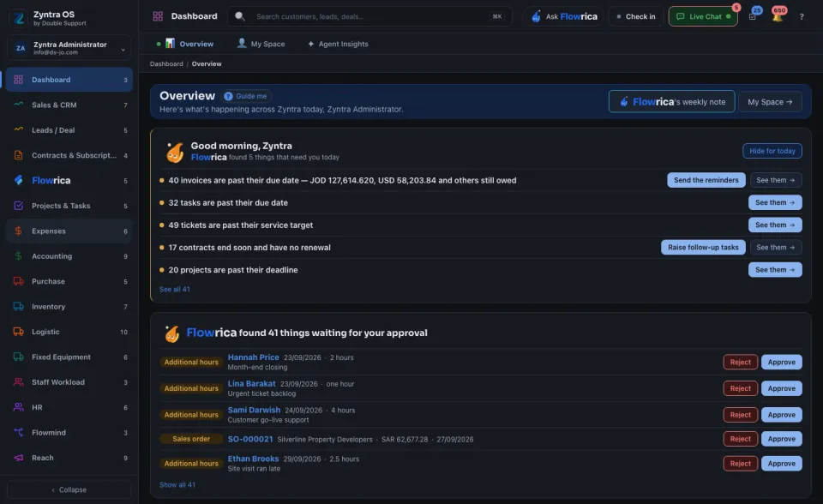Open the Hannah Price name link
823x504 pixels.
point(254,357)
